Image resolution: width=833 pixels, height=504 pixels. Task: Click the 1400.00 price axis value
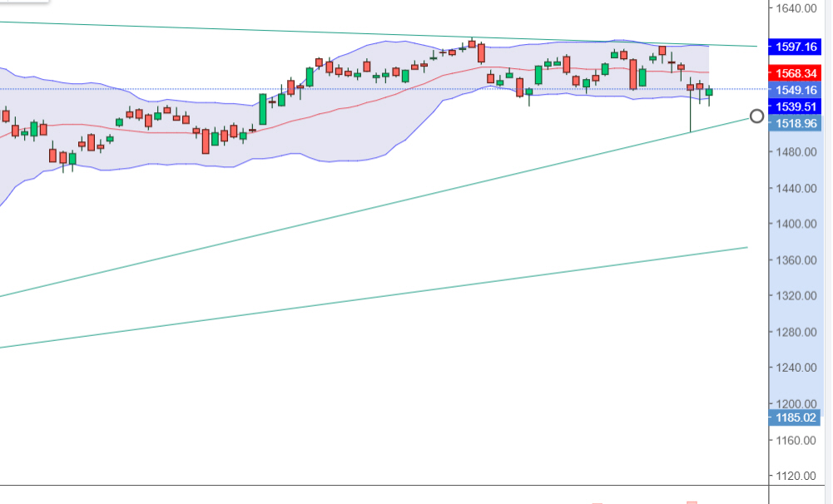[796, 224]
